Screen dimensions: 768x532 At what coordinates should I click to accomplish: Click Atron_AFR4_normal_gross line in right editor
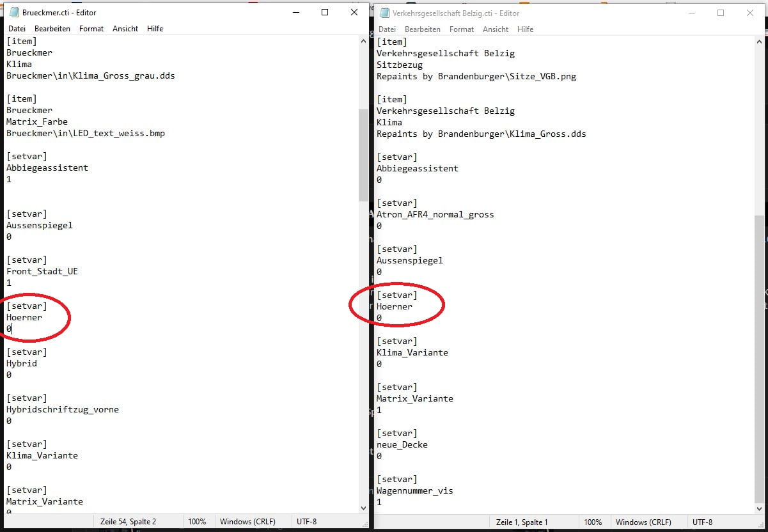click(x=435, y=214)
